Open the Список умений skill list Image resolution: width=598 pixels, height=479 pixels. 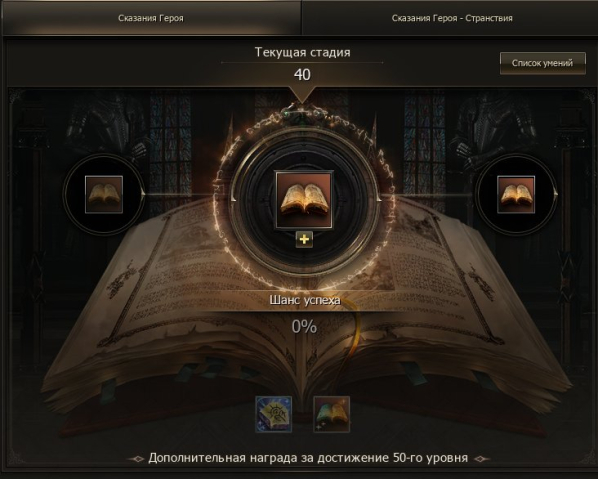542,63
